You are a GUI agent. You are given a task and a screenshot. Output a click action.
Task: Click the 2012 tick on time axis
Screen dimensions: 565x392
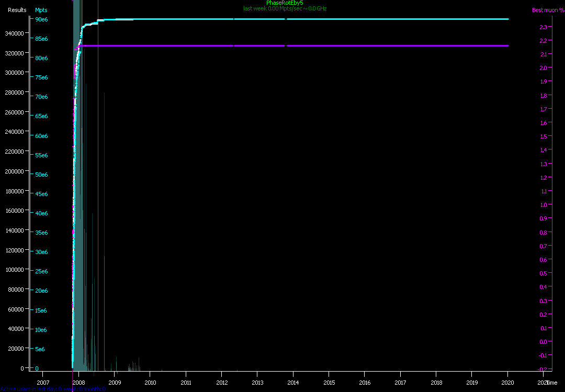click(x=221, y=383)
